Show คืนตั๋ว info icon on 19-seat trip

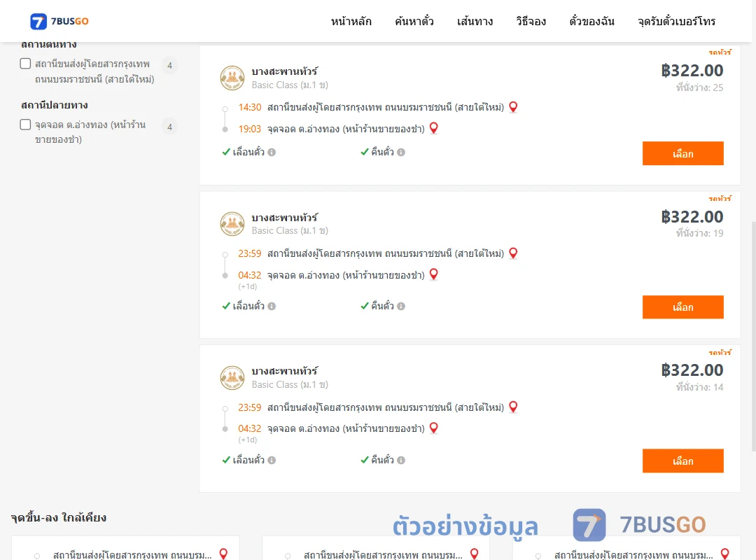coord(401,307)
